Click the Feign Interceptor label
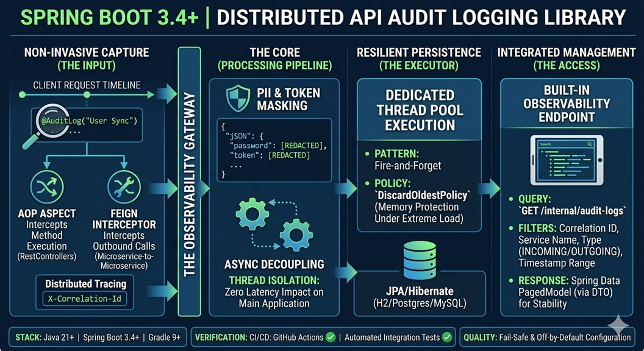 (x=124, y=219)
